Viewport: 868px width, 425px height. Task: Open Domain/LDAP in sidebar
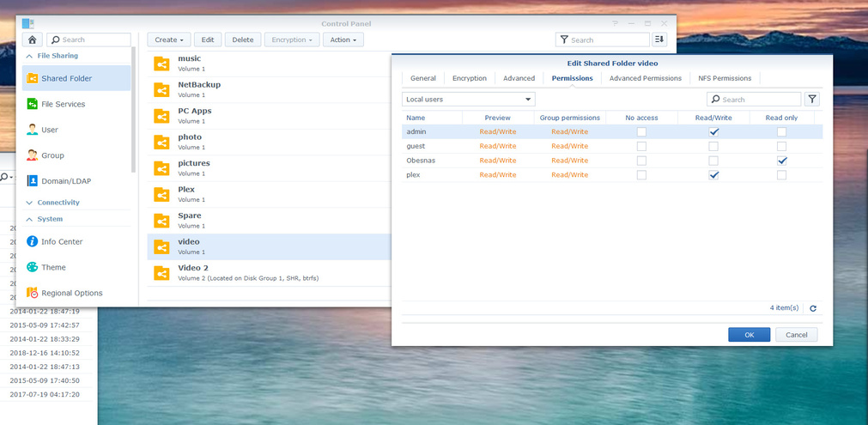coord(76,181)
